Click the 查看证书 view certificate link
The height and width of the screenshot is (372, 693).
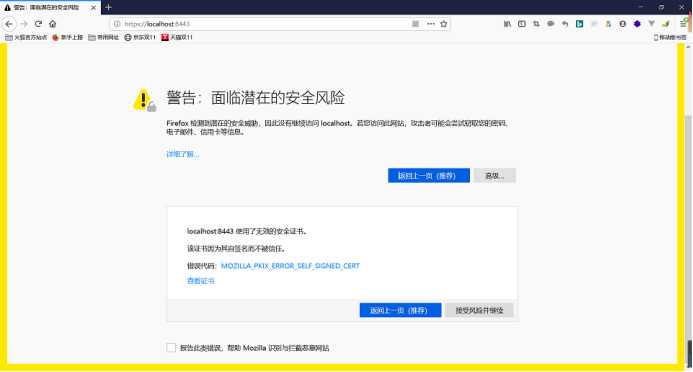[201, 281]
